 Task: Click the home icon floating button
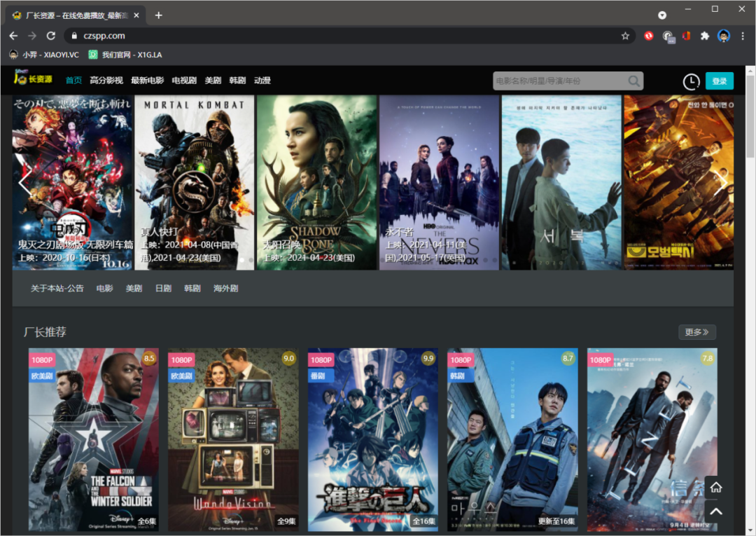715,488
